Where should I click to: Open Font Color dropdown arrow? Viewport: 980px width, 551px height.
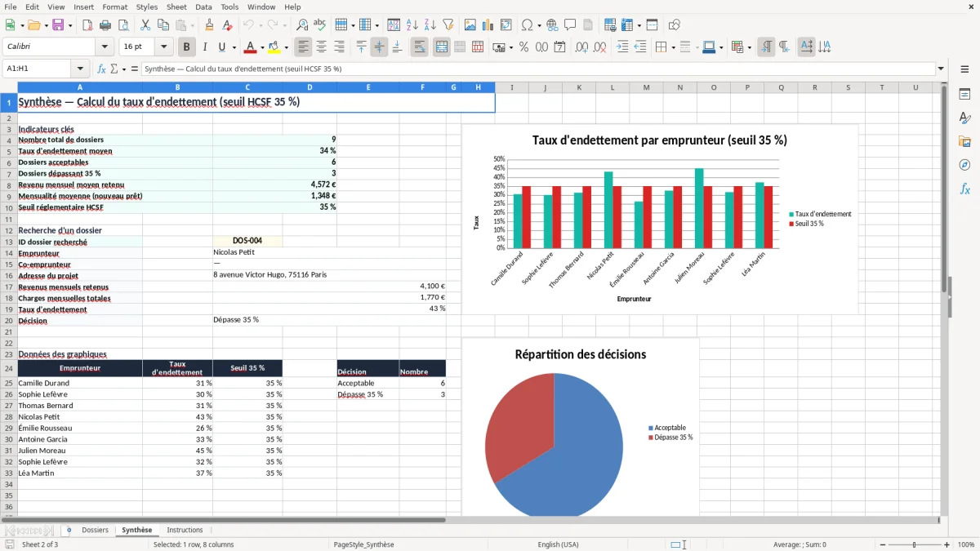[263, 47]
